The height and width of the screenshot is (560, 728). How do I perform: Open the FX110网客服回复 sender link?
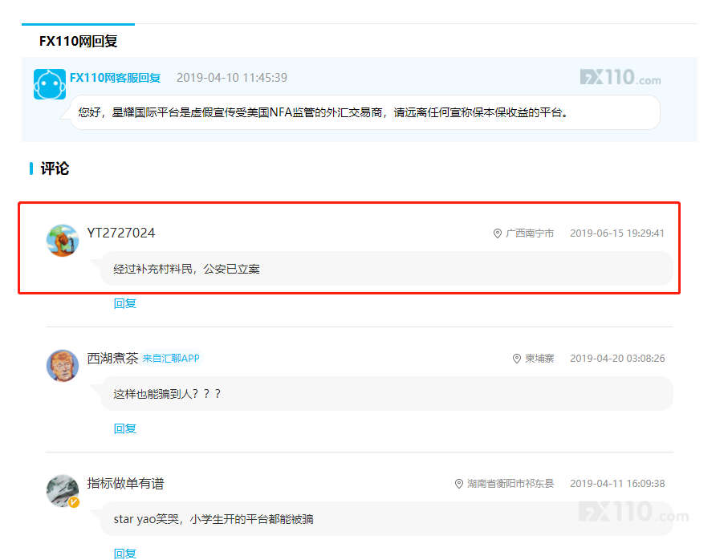coord(116,78)
